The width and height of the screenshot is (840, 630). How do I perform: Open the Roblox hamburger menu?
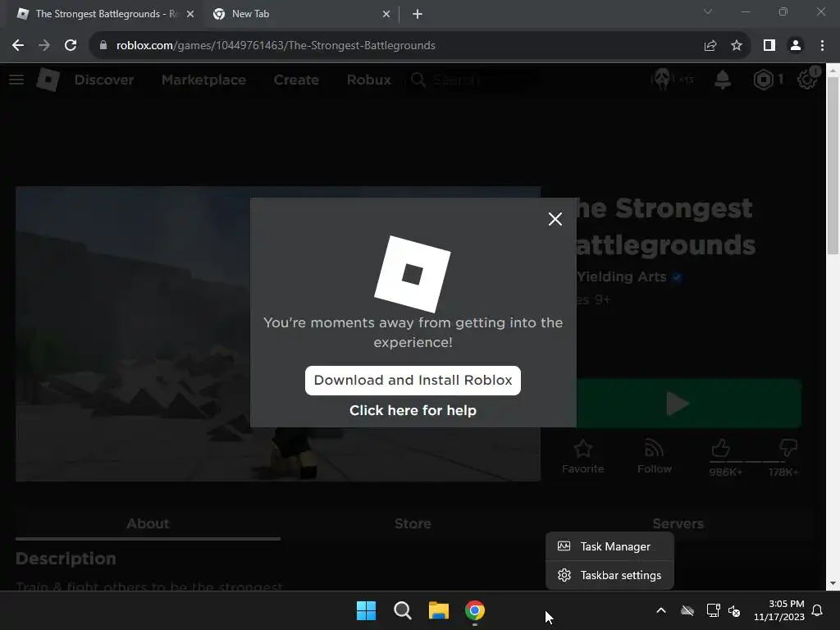(x=16, y=80)
